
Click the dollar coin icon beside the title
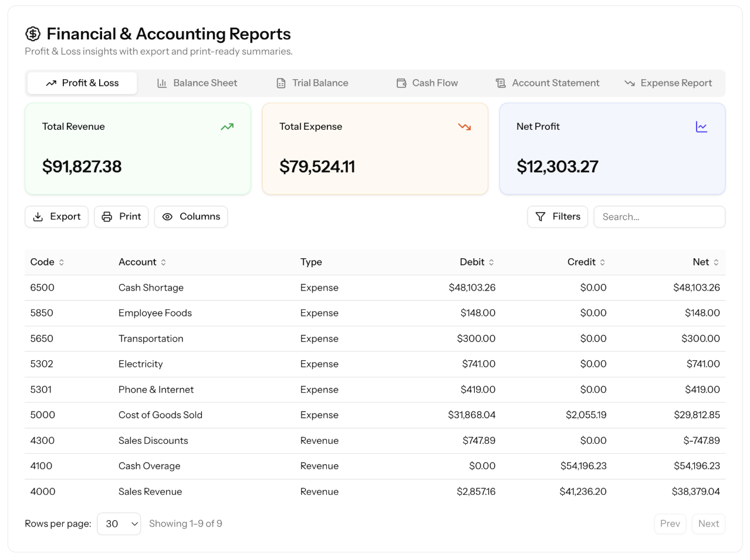(x=33, y=34)
